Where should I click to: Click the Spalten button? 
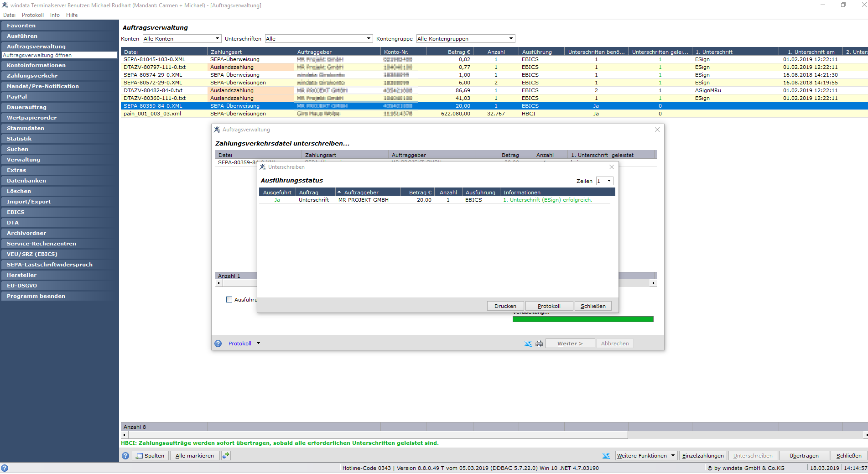tap(150, 455)
